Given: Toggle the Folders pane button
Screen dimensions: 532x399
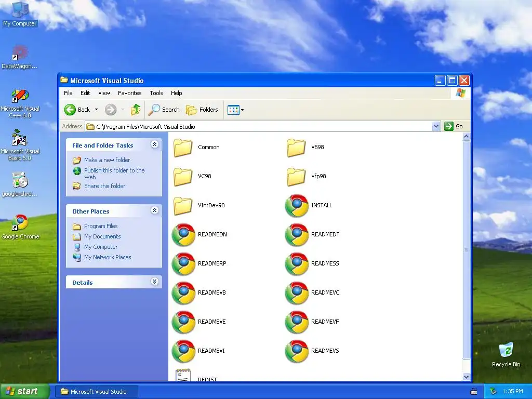Looking at the screenshot, I should tap(202, 110).
